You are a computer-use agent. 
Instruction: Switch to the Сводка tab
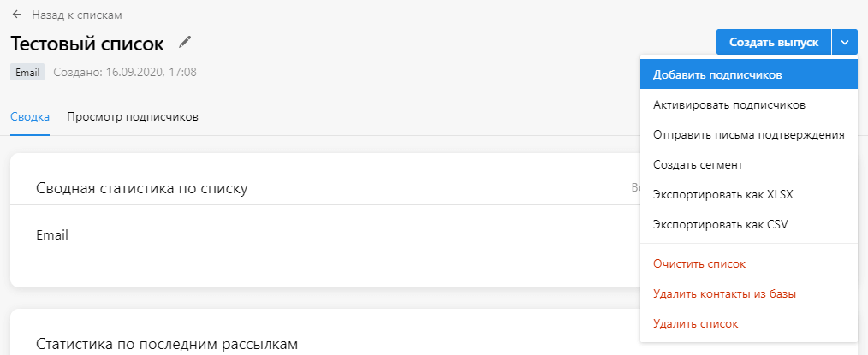[30, 117]
